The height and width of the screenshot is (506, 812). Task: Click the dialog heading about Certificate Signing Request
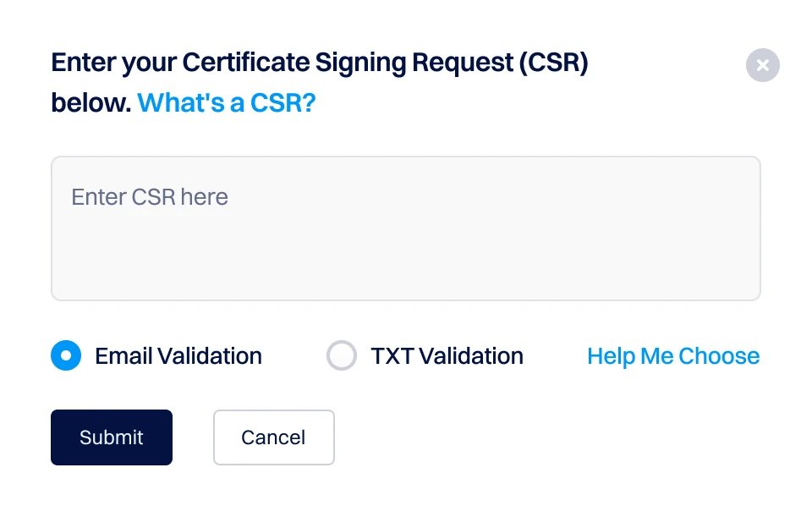point(320,62)
